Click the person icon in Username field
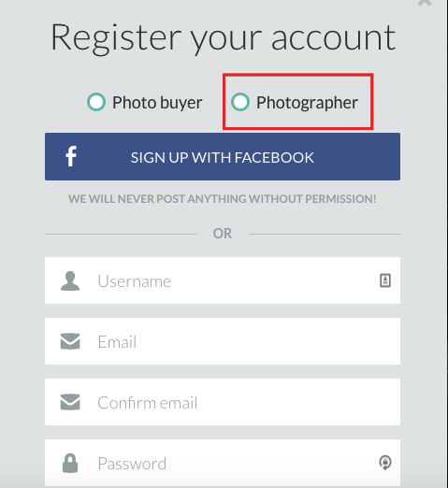The height and width of the screenshot is (488, 448). [70, 280]
